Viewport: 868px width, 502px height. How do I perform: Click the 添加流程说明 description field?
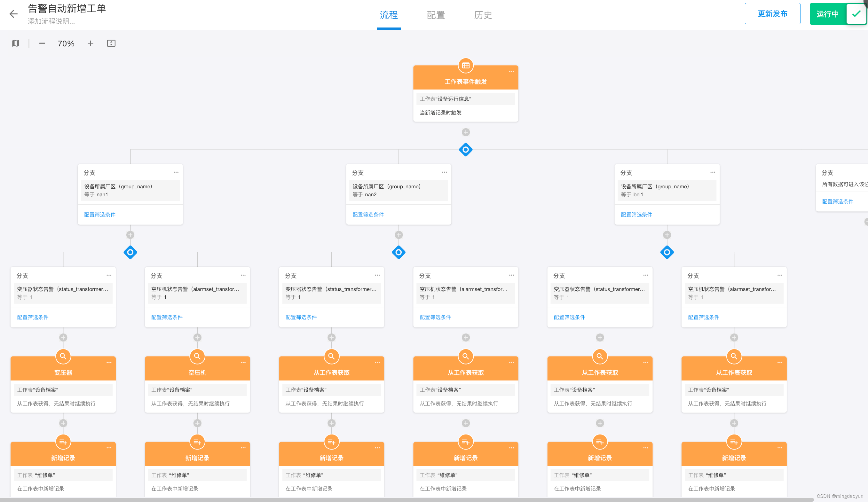[51, 21]
